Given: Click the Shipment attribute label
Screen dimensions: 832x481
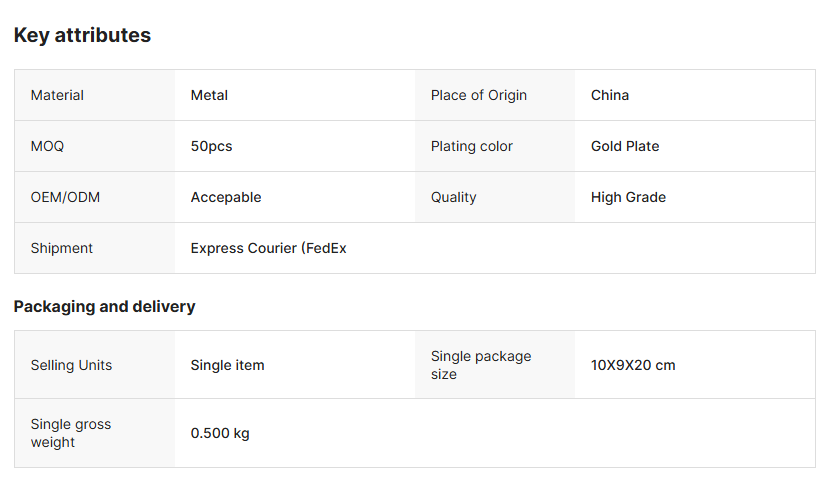Looking at the screenshot, I should click(61, 248).
